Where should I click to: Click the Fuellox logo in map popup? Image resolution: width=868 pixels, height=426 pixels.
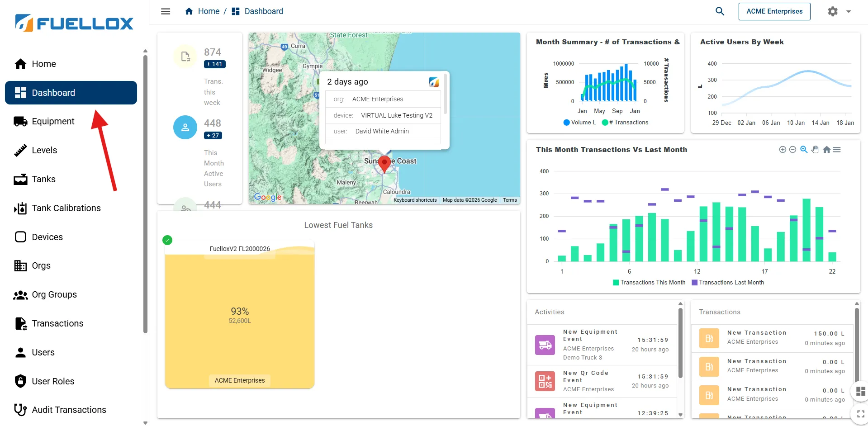pos(434,82)
